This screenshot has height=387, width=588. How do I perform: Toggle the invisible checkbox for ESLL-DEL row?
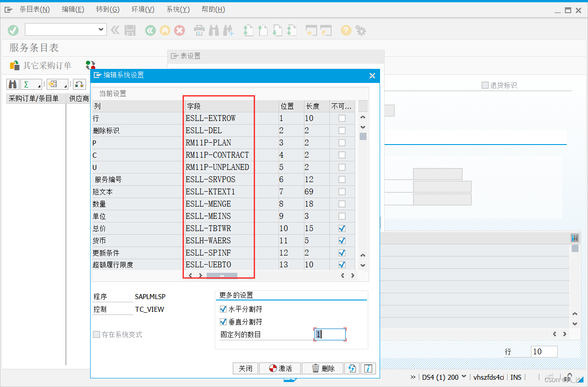342,131
